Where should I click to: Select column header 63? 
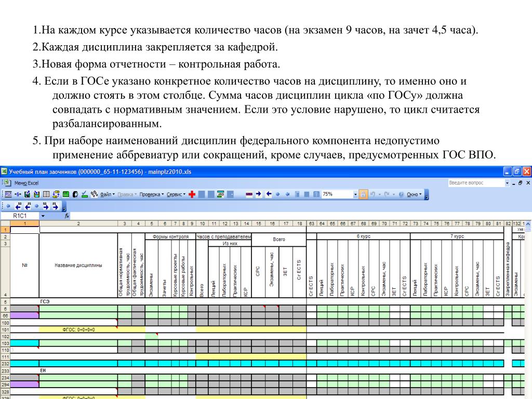312,223
